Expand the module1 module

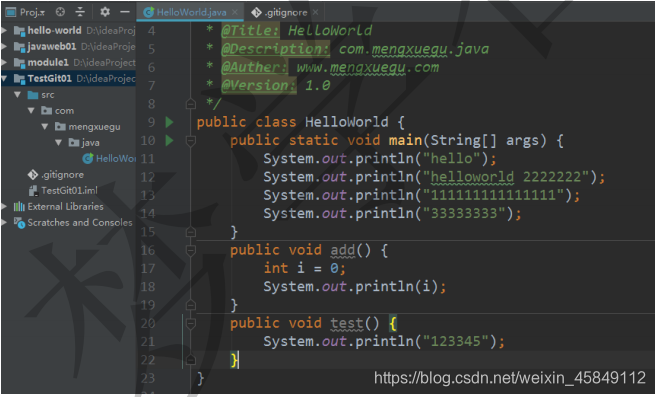pos(4,62)
